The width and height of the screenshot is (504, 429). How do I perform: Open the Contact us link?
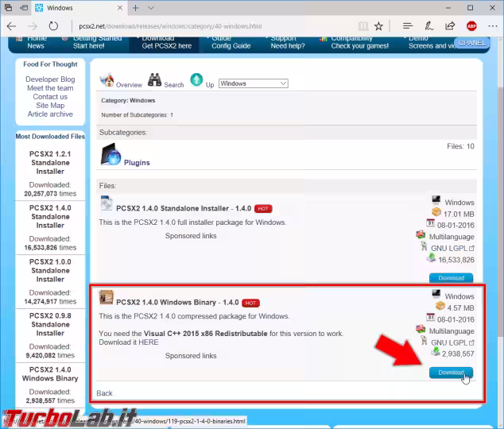(x=50, y=97)
